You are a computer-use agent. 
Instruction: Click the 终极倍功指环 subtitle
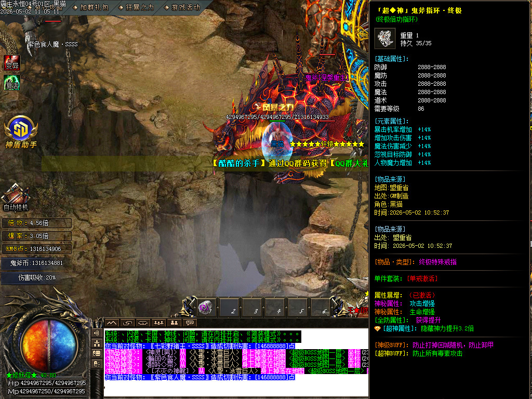tap(396, 19)
